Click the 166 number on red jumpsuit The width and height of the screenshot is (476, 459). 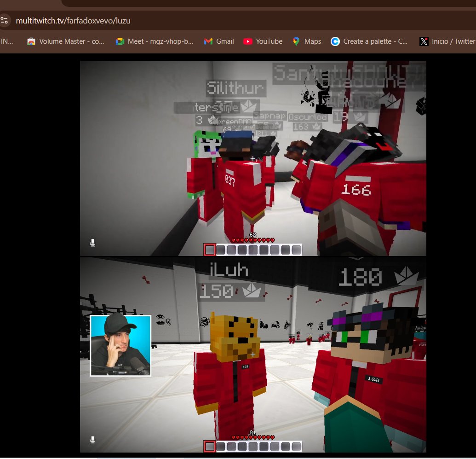click(356, 190)
